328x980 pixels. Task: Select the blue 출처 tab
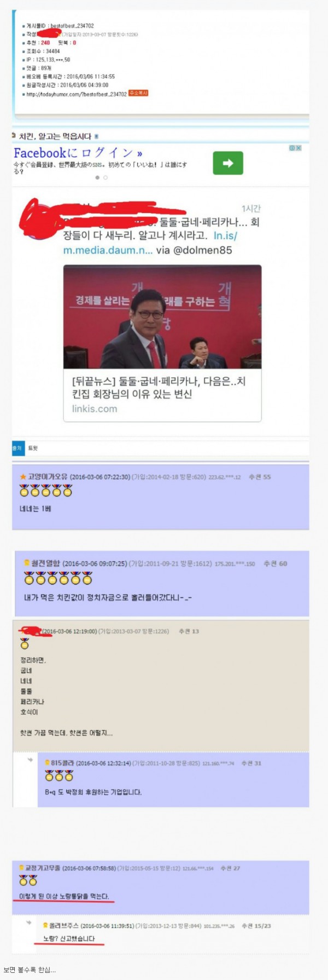[x=17, y=448]
